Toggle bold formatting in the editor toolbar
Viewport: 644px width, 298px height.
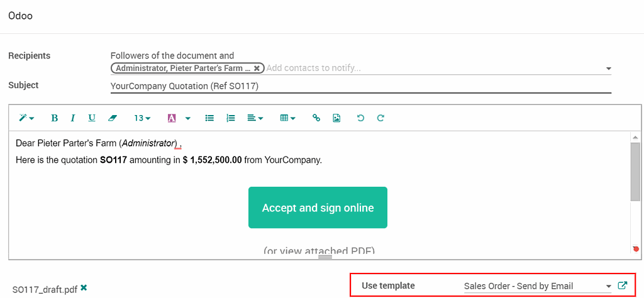pyautogui.click(x=54, y=118)
